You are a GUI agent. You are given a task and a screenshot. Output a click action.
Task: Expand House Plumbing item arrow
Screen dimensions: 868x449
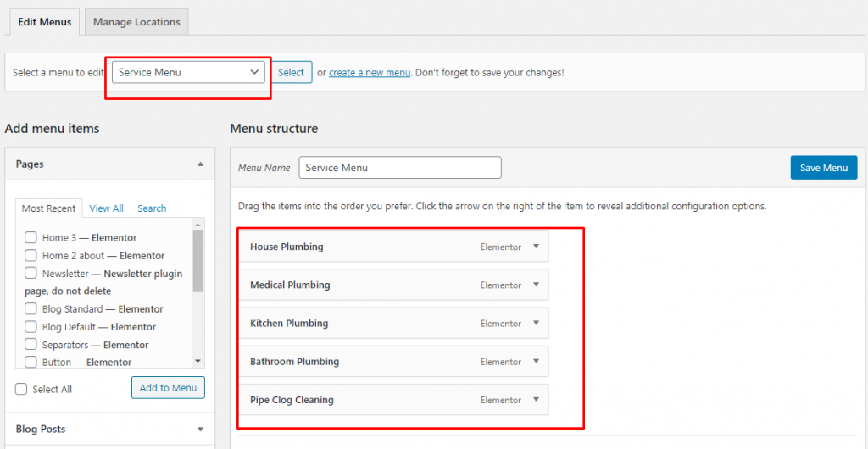coord(536,247)
